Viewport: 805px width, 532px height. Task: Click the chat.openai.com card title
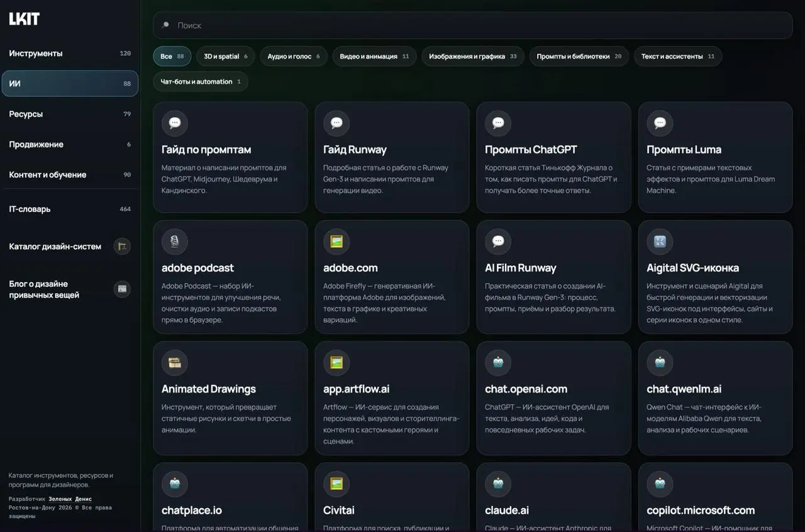coord(526,389)
